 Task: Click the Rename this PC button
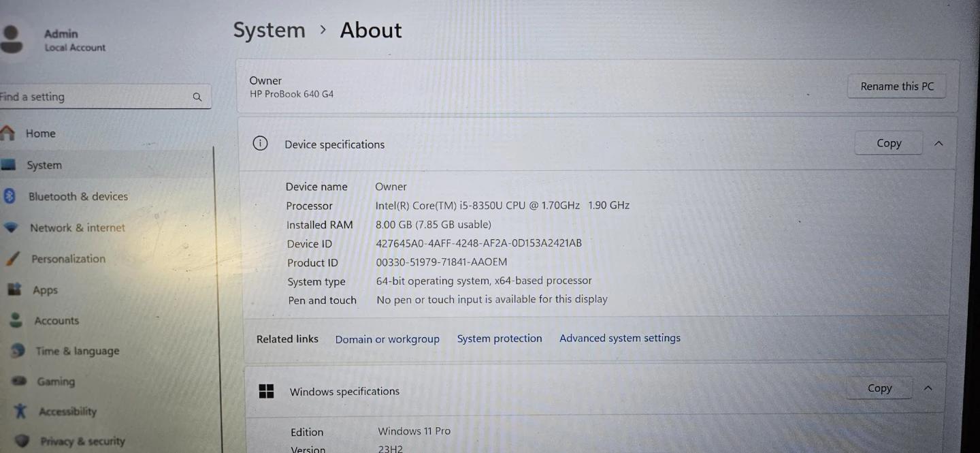click(897, 87)
